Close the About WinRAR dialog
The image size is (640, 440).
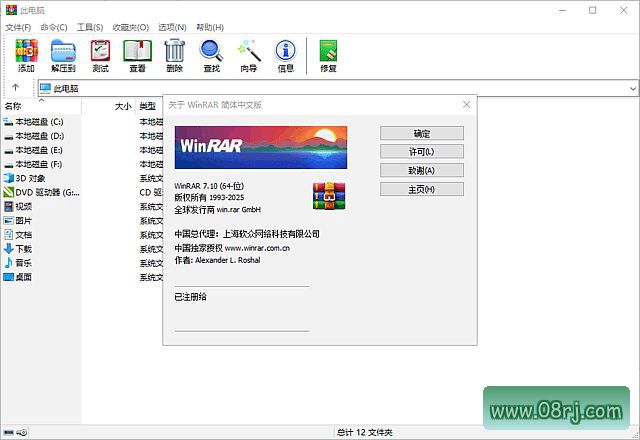467,105
